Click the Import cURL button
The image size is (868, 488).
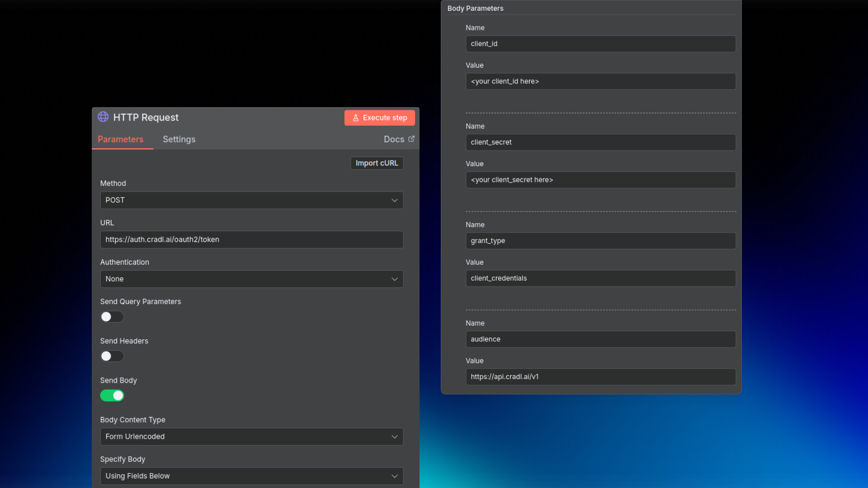pos(377,163)
